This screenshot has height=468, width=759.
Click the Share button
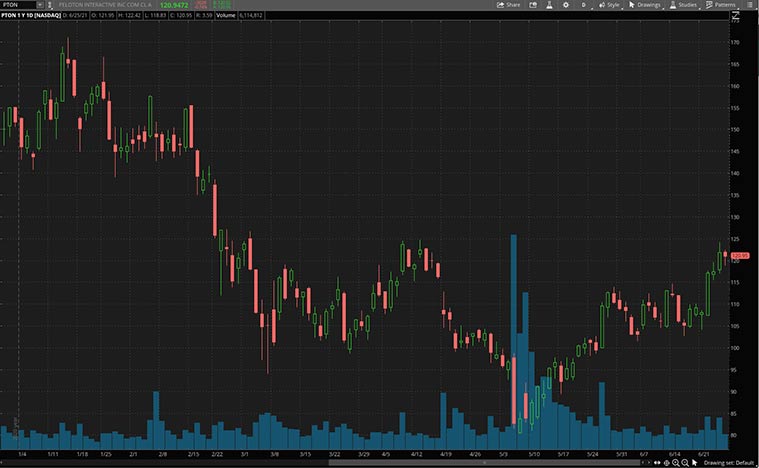(508, 5)
